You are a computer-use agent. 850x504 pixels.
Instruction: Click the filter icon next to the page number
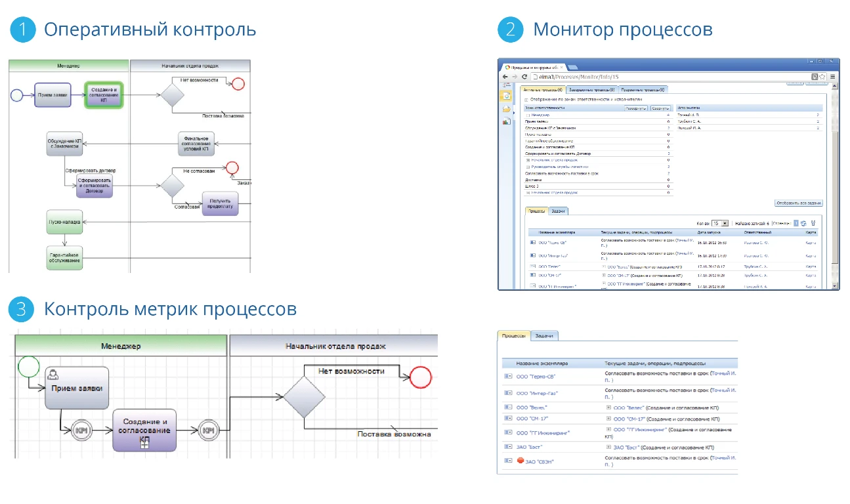pos(814,222)
